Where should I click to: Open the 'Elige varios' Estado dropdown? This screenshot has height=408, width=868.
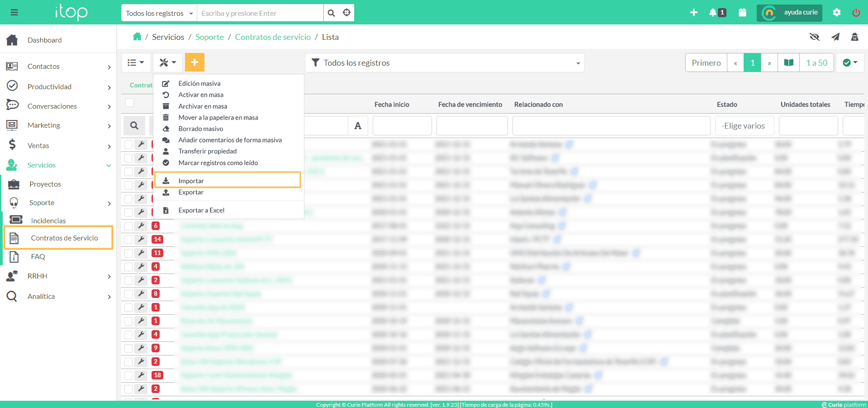744,126
